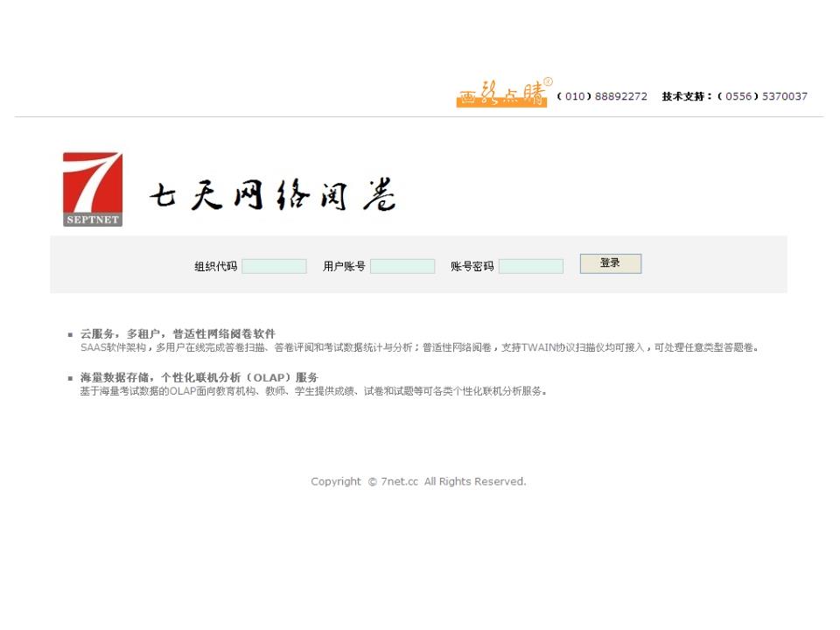Screen dimensions: 840x630
Task: Click the registered trademark symbol beside the orange logo
Action: pyautogui.click(x=548, y=82)
